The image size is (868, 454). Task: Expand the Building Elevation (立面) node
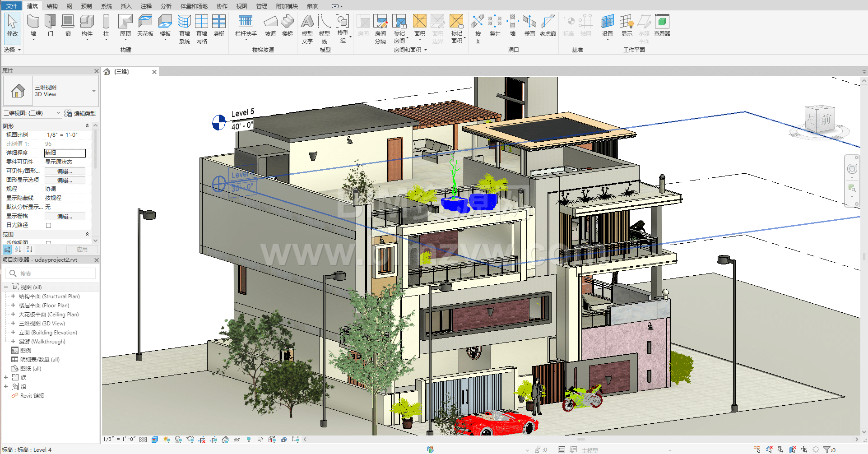coord(13,333)
